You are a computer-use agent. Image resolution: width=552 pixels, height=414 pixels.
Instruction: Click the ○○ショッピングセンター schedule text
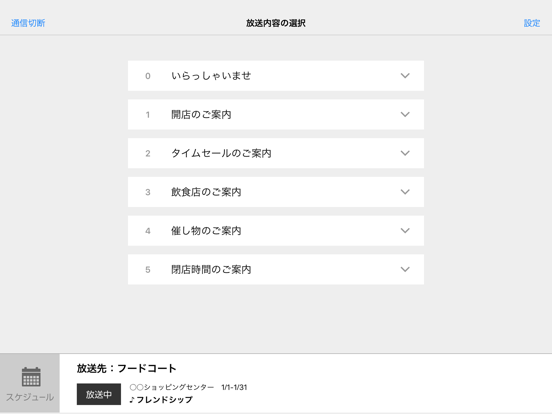(x=171, y=387)
